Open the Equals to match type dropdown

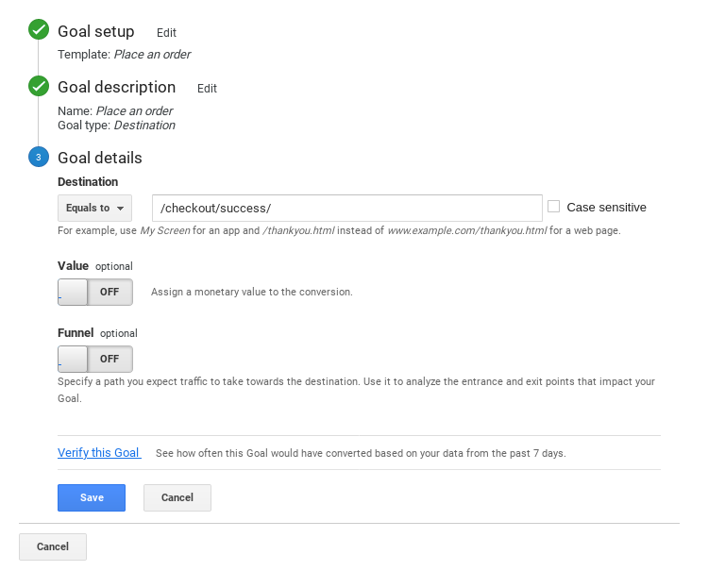(94, 208)
